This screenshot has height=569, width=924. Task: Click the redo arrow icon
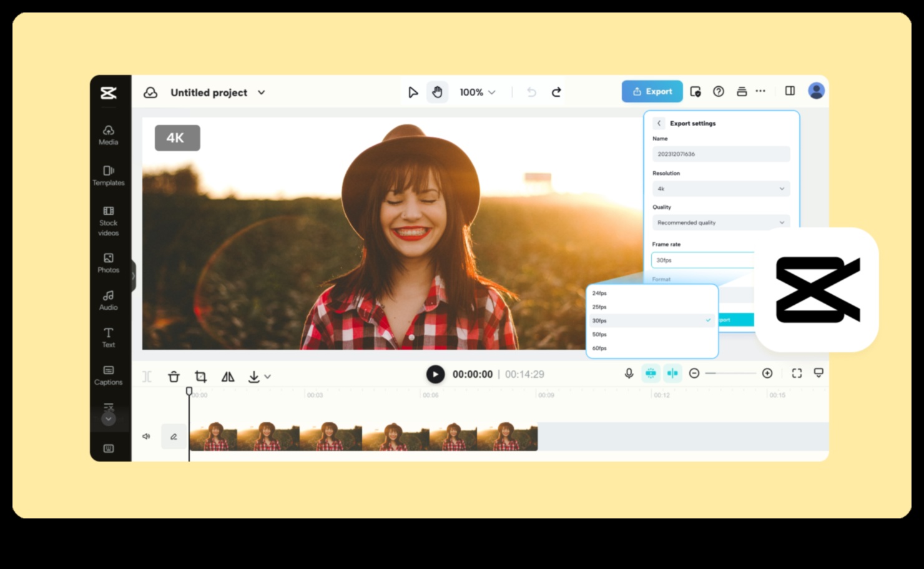556,92
